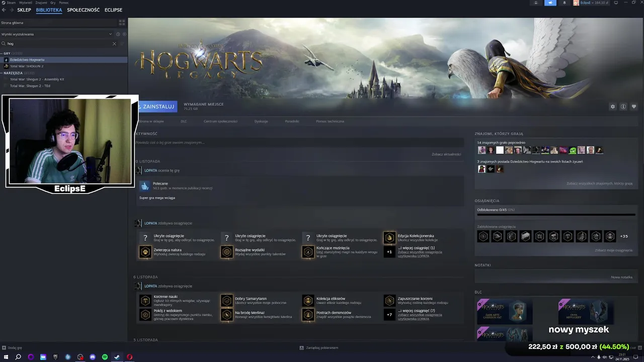Toggle the ready-to-play filter icon
Screen dimensions: 644x362
point(124,34)
